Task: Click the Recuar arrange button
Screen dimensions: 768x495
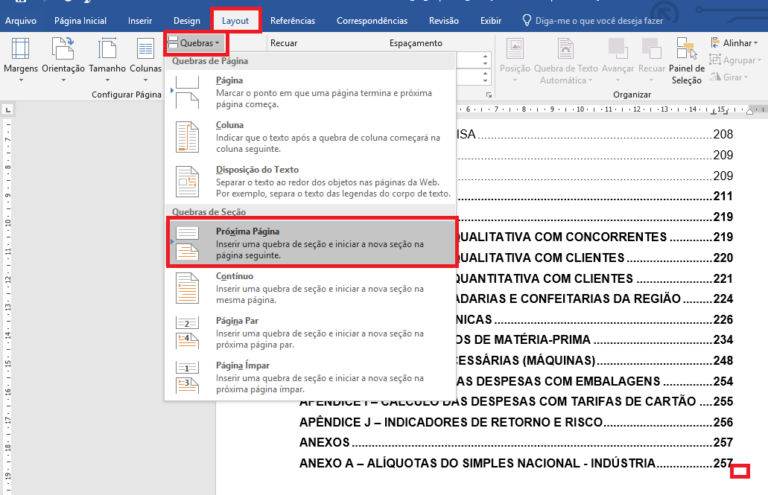Action: (x=651, y=61)
